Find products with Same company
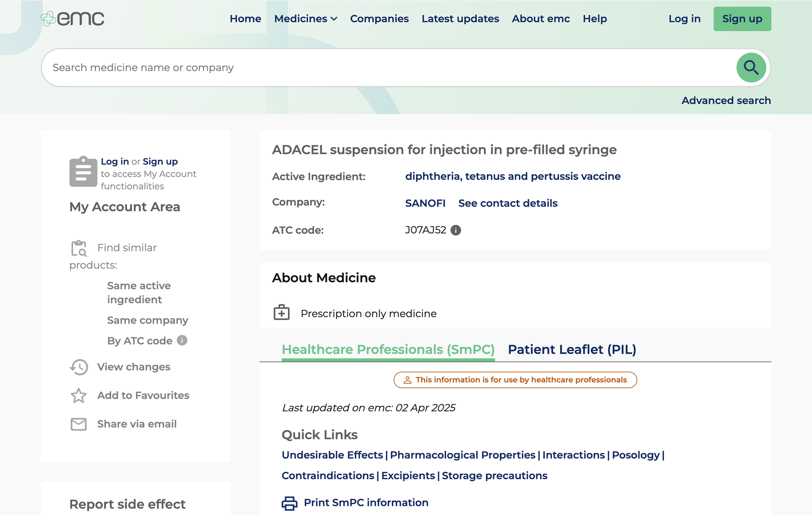 pyautogui.click(x=147, y=320)
